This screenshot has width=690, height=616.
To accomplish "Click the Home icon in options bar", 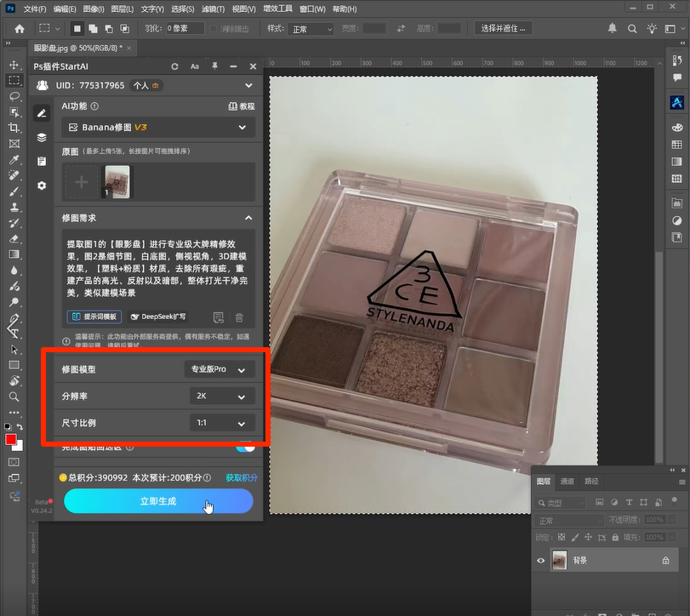I will pos(20,29).
